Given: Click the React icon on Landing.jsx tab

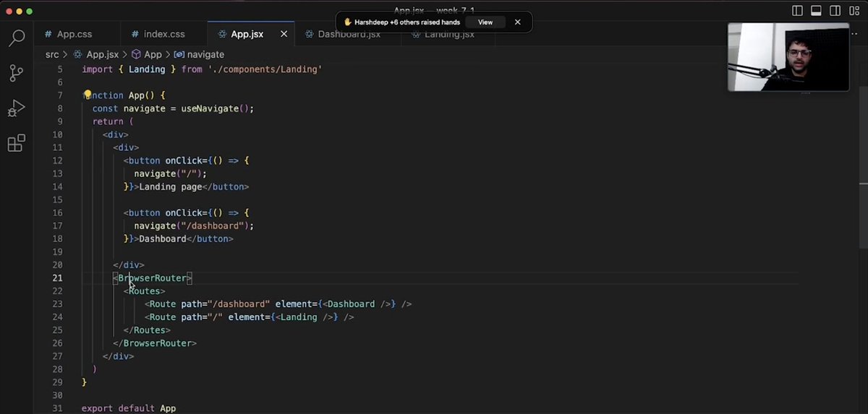Looking at the screenshot, I should [x=416, y=34].
